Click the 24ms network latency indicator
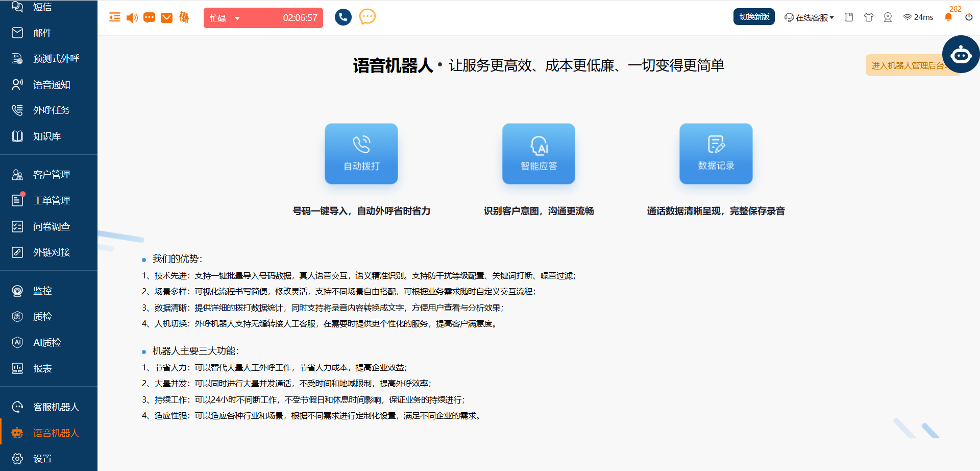 (x=918, y=17)
